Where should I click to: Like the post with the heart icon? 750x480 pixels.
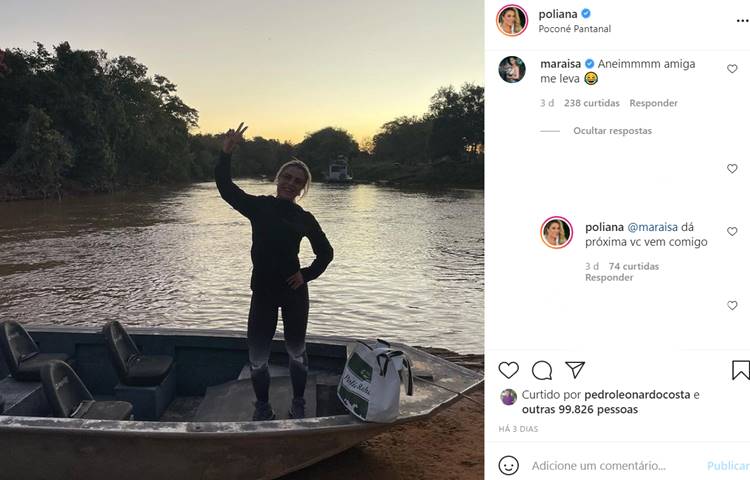tap(509, 370)
